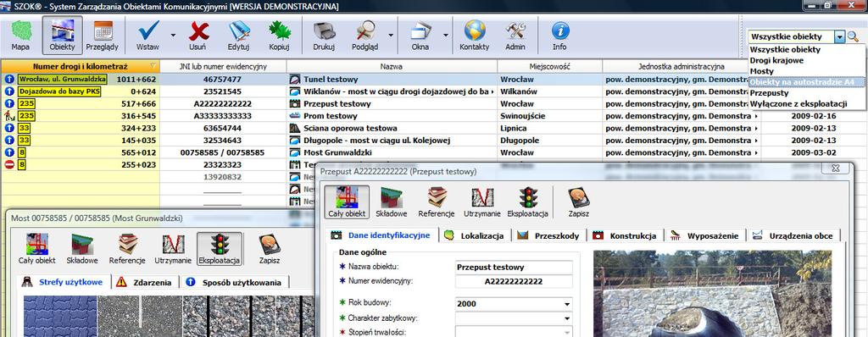Click the Nazwa column header
The height and width of the screenshot is (337, 868).
coord(392,66)
